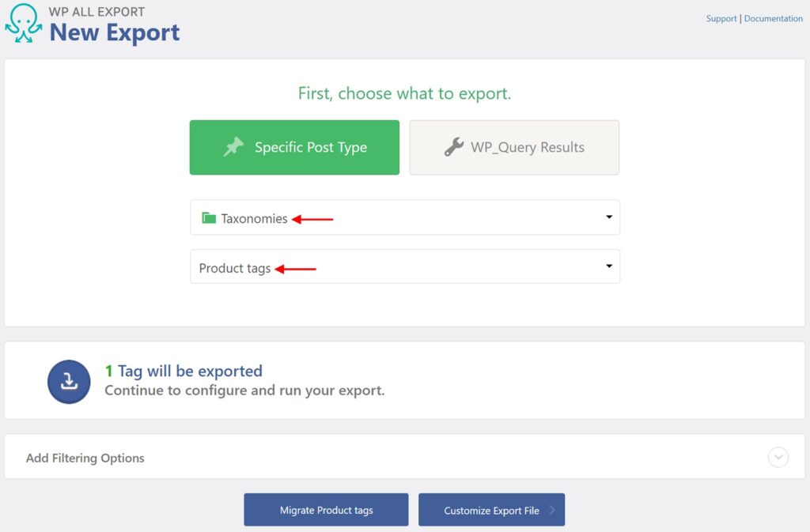Click the Migrate Product tags button

326,509
